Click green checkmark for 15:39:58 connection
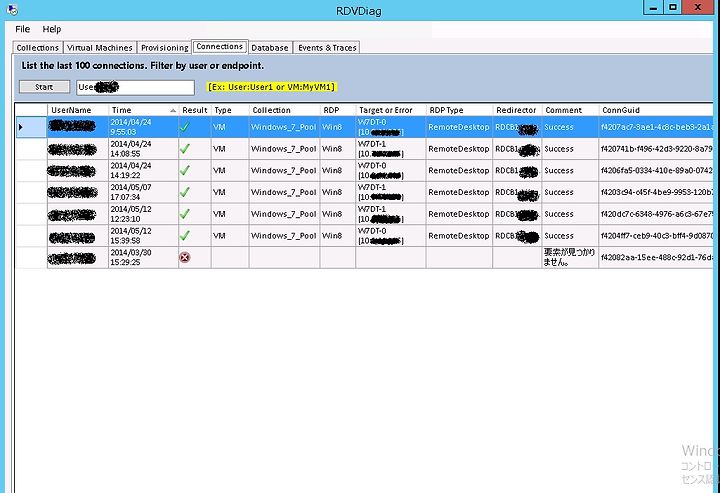 point(185,235)
